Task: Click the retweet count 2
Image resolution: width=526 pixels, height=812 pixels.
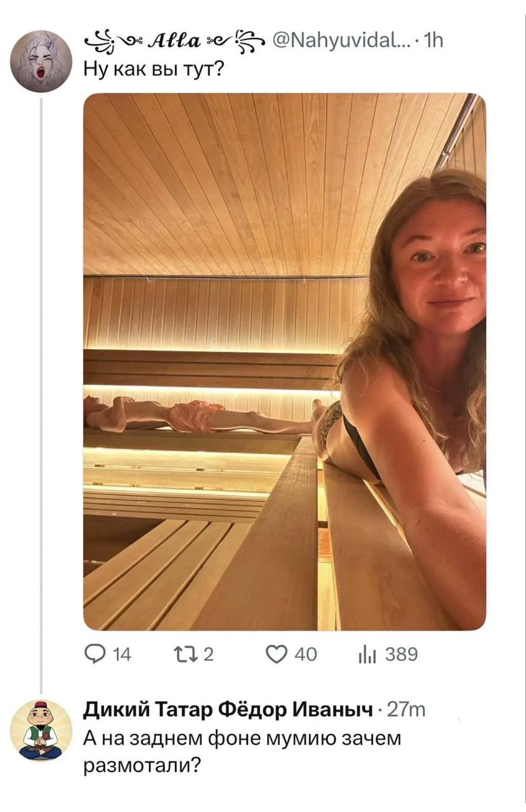Action: point(207,655)
